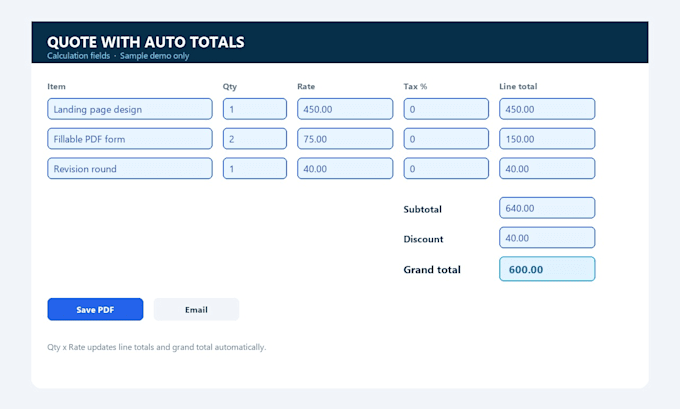Click Line total field of Revision round
The image size is (680, 409).
click(547, 168)
